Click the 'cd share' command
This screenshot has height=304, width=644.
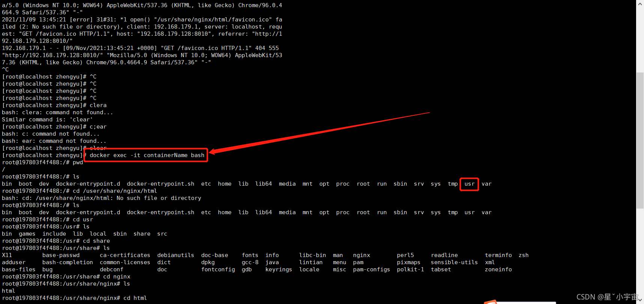[x=96, y=241]
